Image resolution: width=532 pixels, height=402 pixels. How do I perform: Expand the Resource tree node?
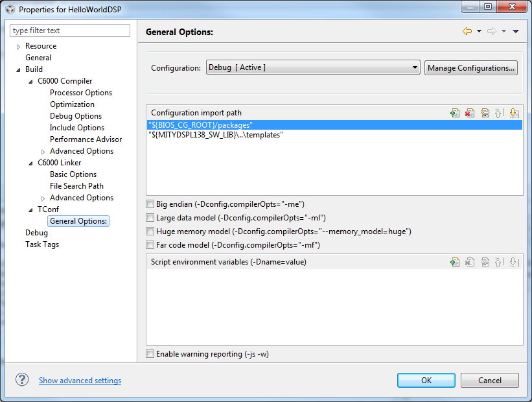point(18,47)
